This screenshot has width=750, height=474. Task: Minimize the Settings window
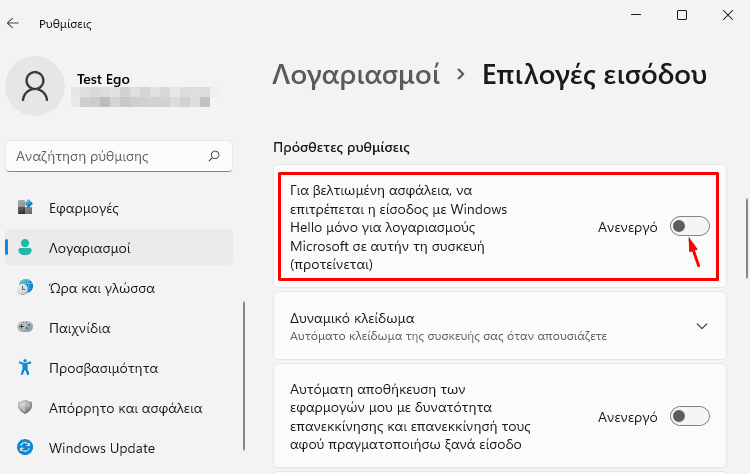coord(636,15)
